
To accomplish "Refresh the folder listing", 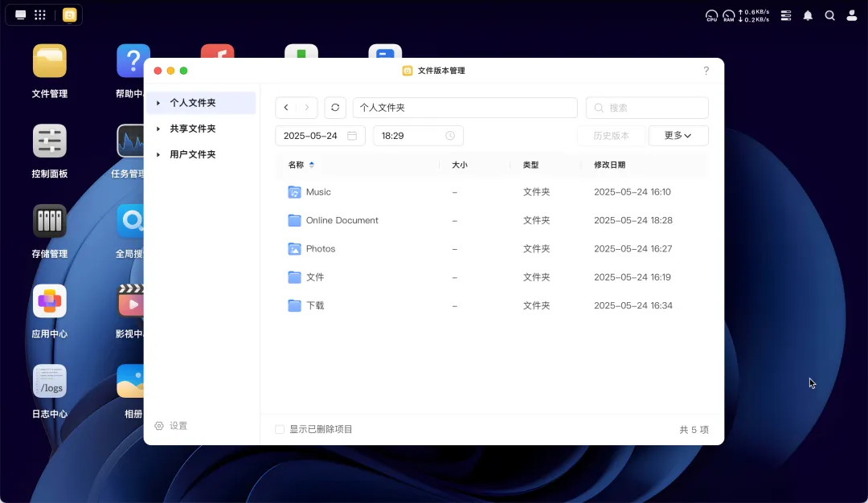I will (x=335, y=108).
